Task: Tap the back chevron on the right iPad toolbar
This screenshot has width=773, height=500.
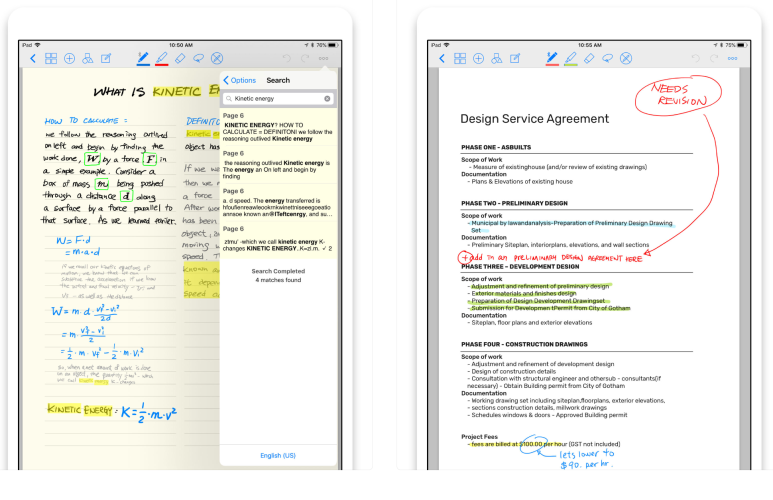Action: tap(442, 59)
